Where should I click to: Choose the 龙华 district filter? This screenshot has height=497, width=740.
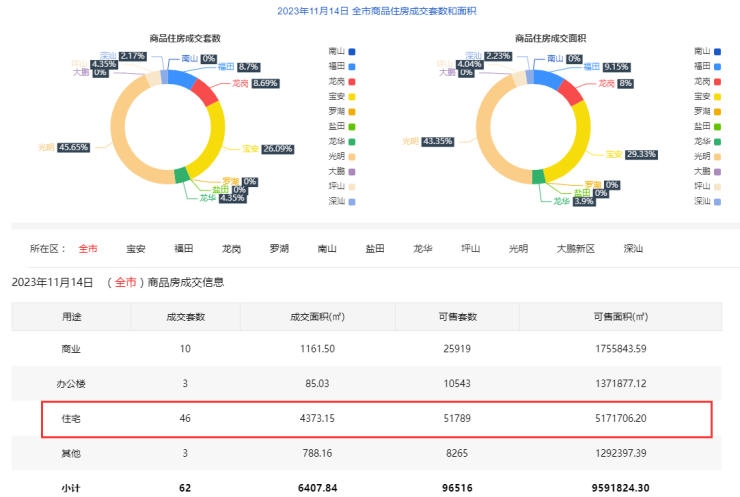[422, 248]
